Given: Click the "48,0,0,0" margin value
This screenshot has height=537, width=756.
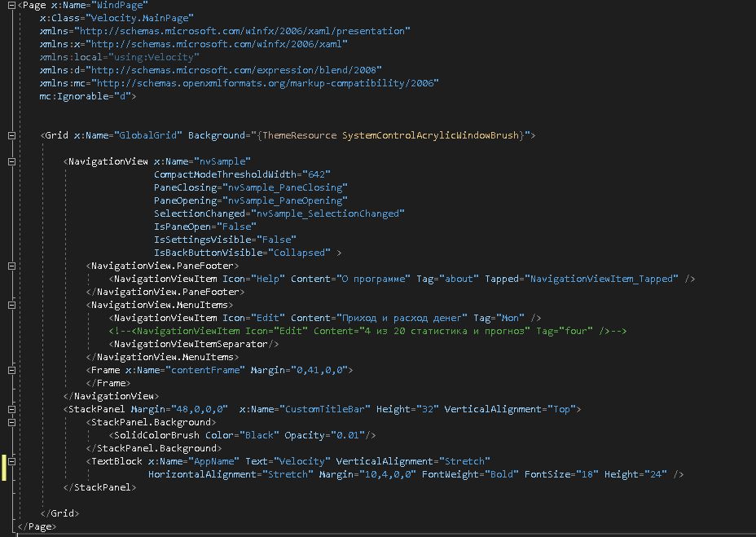Looking at the screenshot, I should 199,409.
